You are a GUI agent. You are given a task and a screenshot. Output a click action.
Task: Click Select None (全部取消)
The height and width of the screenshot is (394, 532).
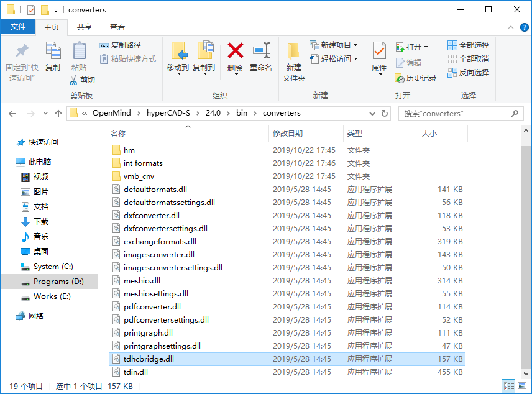(x=468, y=59)
